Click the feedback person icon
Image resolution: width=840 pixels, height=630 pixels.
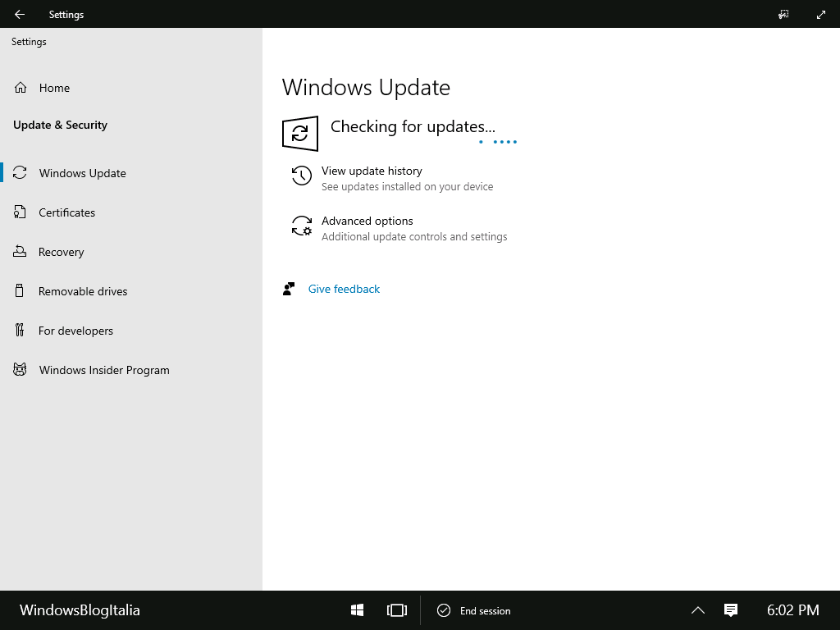289,289
